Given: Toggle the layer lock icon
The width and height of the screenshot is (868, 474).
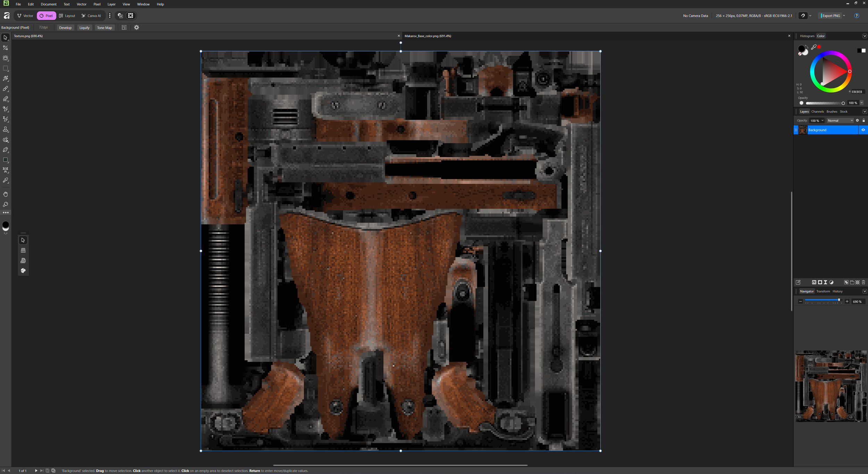Looking at the screenshot, I should tap(863, 120).
